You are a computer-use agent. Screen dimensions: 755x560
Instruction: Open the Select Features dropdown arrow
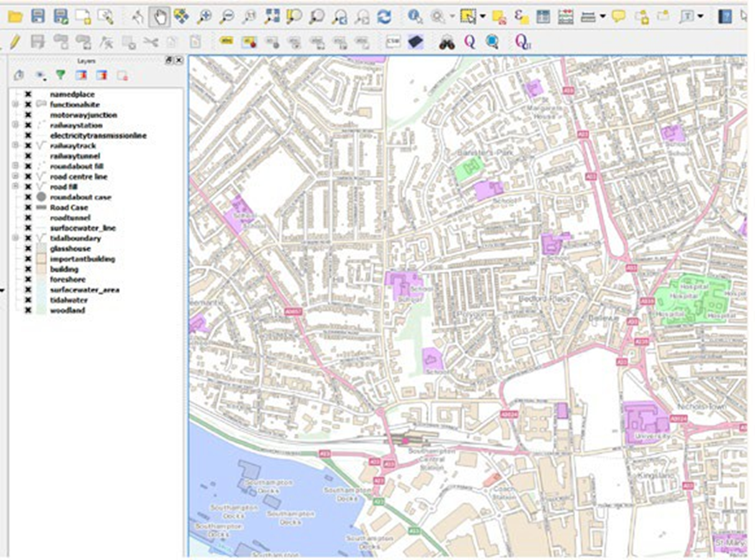481,16
